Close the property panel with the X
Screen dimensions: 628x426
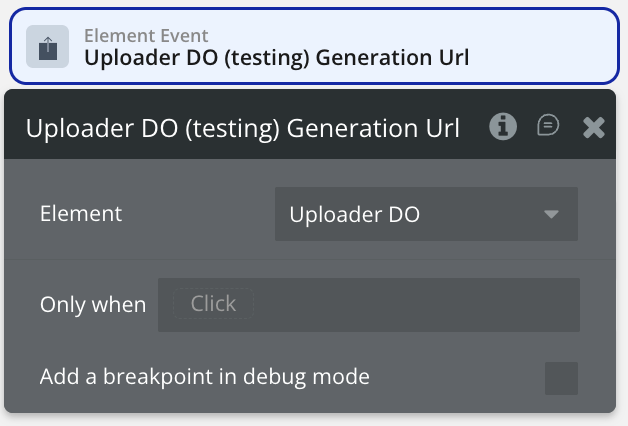[x=593, y=127]
